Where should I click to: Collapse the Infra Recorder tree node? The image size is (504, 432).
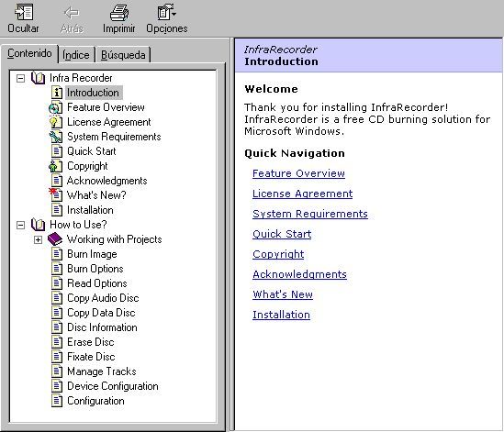point(20,78)
